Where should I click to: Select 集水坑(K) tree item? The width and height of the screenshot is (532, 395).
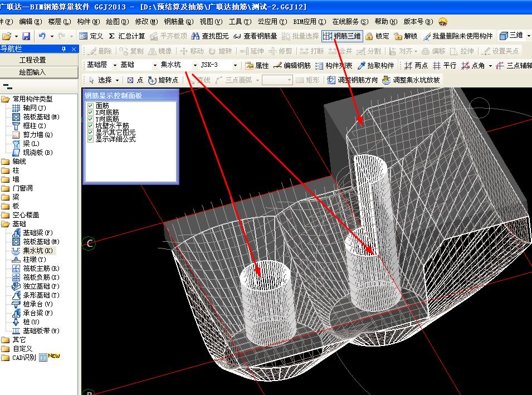tap(38, 251)
